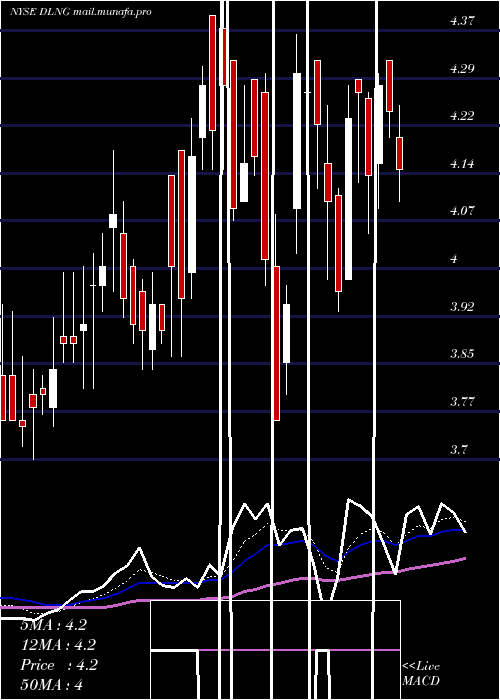The height and width of the screenshot is (700, 500).
Task: Click the 12MA : 4.2 readout
Action: pyautogui.click(x=58, y=645)
